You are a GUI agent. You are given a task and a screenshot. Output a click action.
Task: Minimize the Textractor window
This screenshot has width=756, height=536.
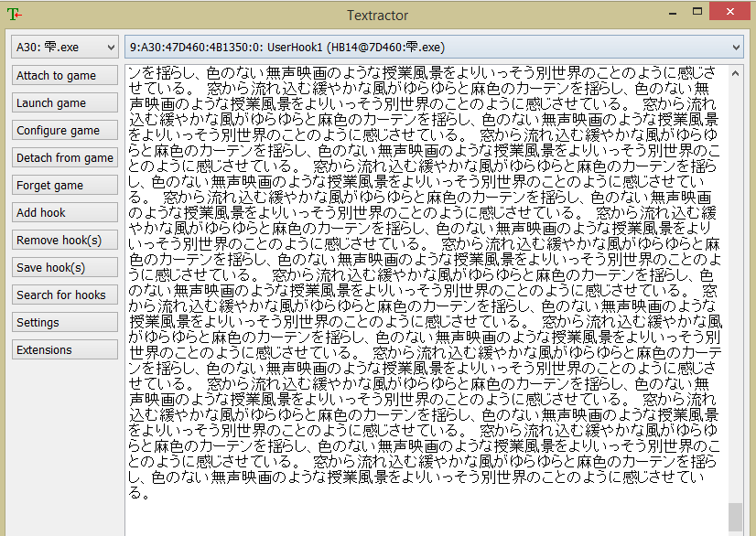pyautogui.click(x=673, y=13)
